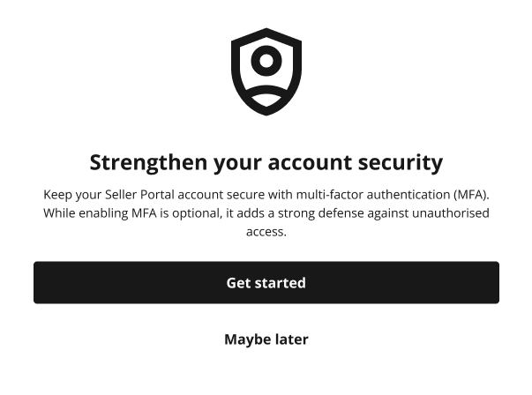Click the Get started button
Image resolution: width=532 pixels, height=395 pixels.
[266, 282]
